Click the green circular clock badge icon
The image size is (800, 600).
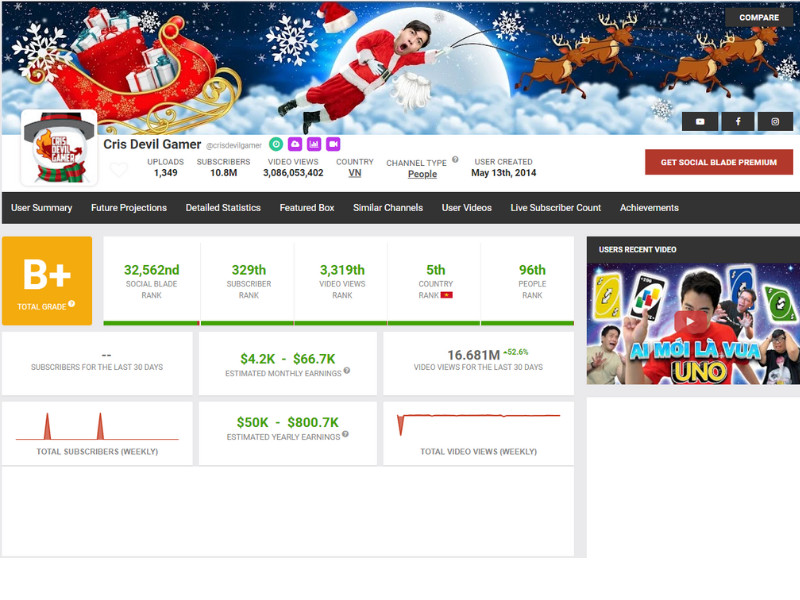[276, 144]
